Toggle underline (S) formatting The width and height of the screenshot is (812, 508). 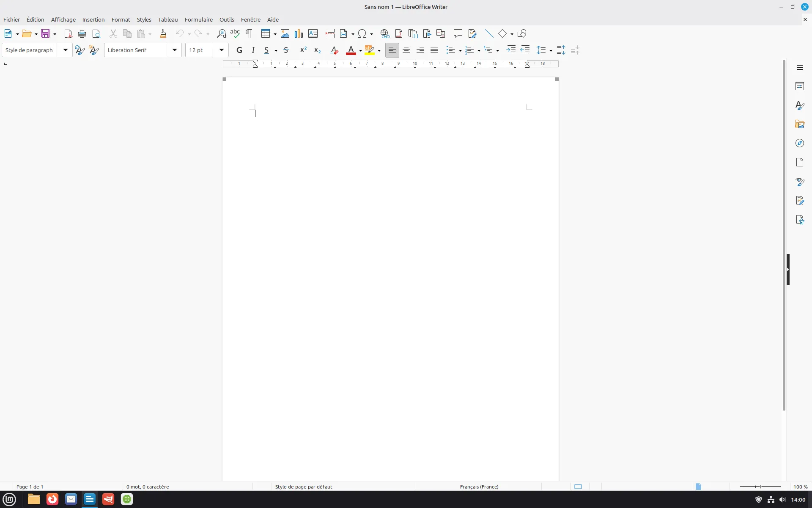point(266,50)
